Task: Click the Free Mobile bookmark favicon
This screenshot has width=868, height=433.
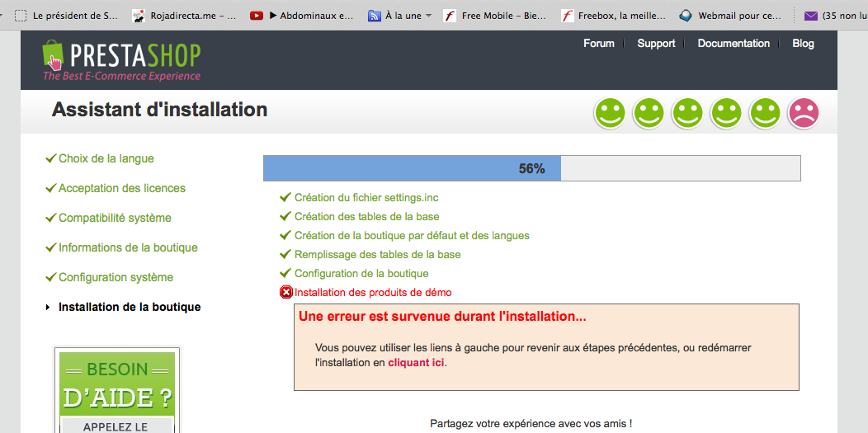Action: [x=450, y=16]
